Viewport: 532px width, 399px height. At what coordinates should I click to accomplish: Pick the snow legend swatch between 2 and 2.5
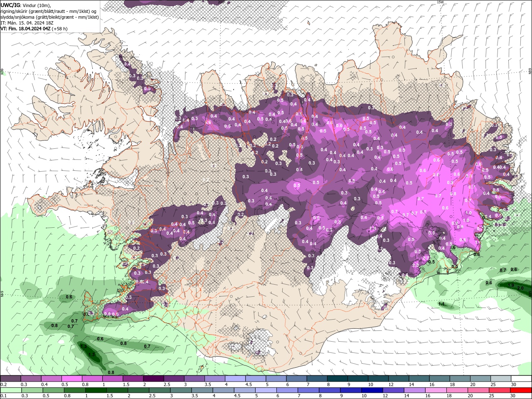click(153, 379)
